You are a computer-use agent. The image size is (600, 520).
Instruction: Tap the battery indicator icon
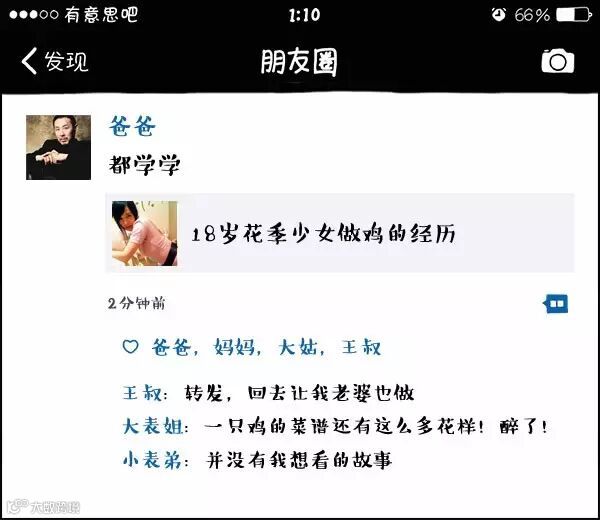pos(574,15)
